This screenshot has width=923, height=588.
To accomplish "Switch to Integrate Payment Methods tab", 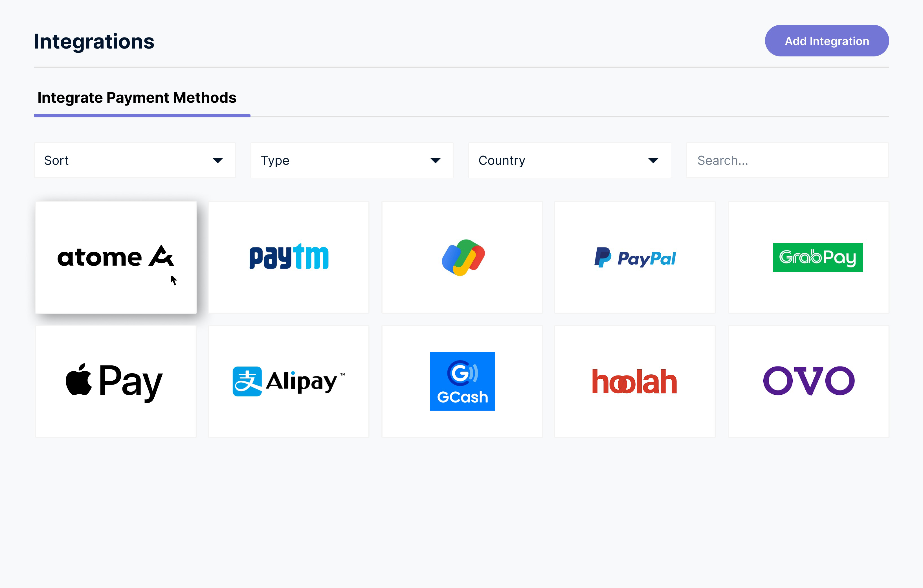I will tap(137, 98).
